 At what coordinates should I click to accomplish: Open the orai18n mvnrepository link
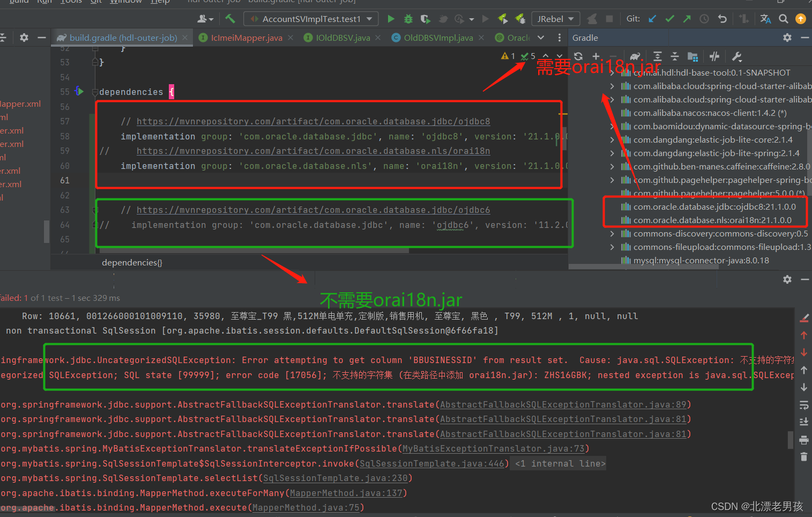point(313,151)
